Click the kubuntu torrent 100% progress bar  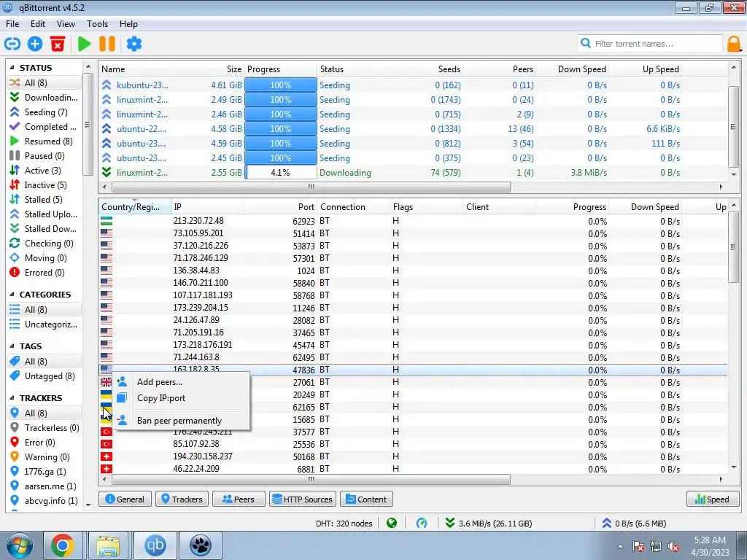point(281,85)
